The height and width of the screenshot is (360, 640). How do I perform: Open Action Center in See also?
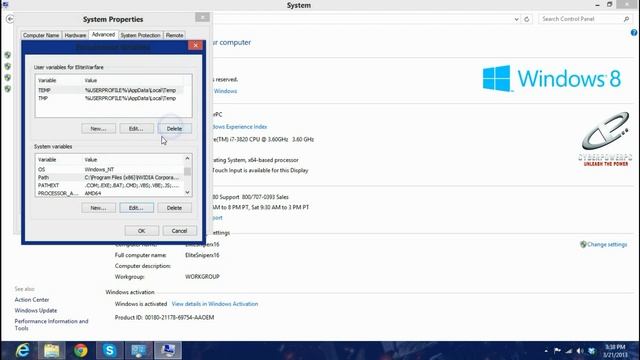(x=32, y=300)
